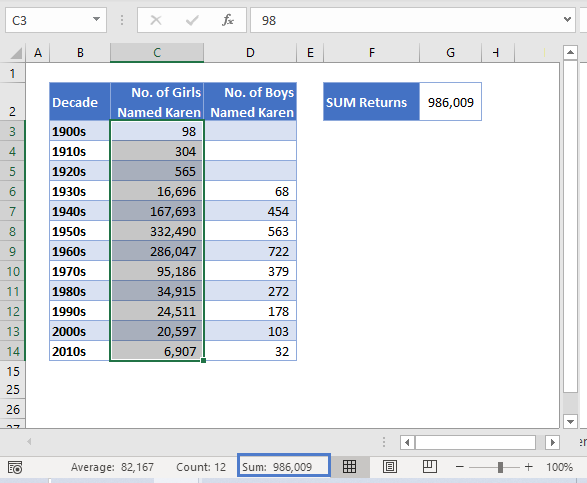Switch to Page Break Preview icon
Image resolution: width=587 pixels, height=483 pixels.
430,467
